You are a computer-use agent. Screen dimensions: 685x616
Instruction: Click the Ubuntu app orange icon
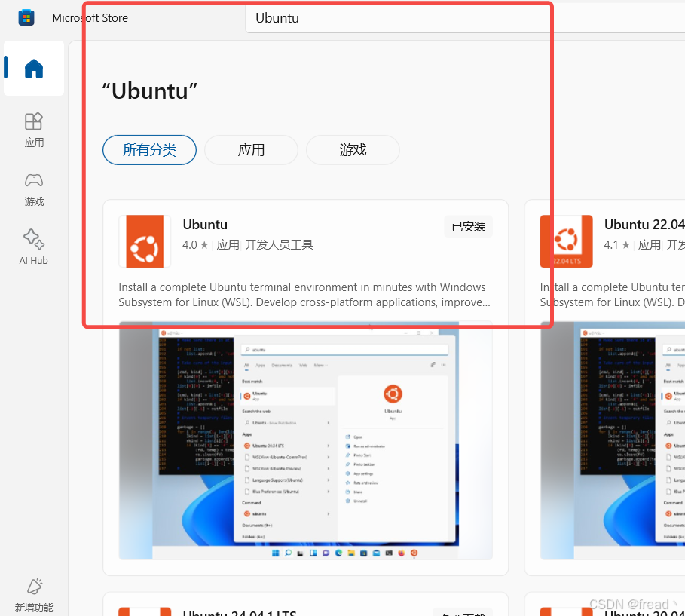pyautogui.click(x=145, y=241)
